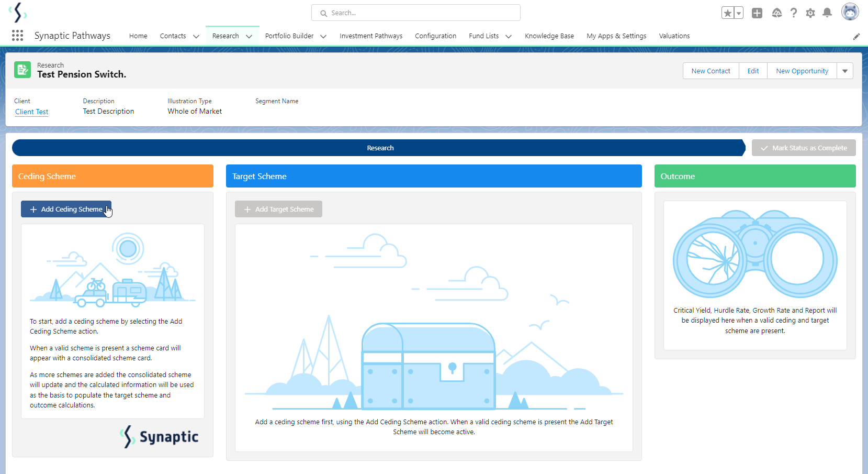Screen dimensions: 868x474
Task: Switch to the Portfolio Builder tab
Action: coord(289,36)
